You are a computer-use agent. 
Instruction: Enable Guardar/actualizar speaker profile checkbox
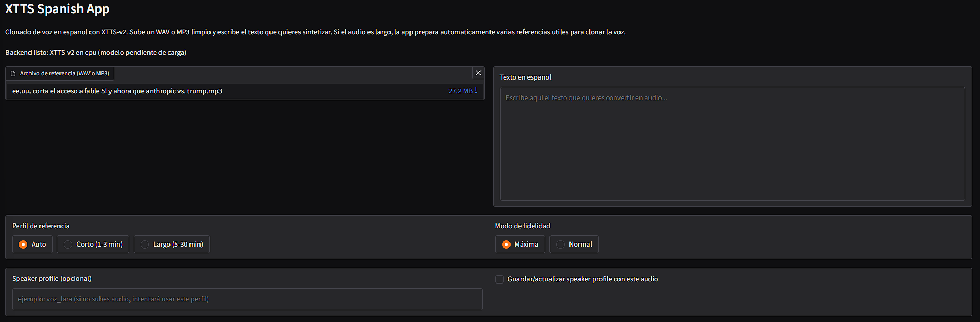pos(499,279)
